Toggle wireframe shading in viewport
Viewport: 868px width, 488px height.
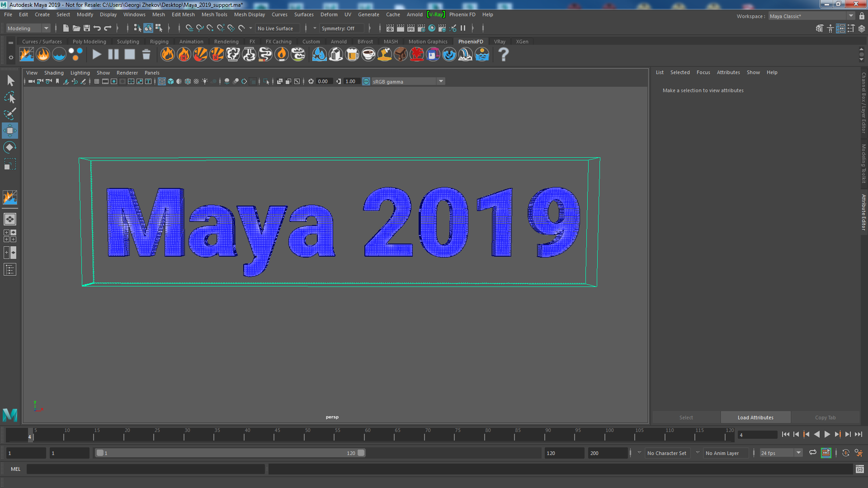click(162, 81)
